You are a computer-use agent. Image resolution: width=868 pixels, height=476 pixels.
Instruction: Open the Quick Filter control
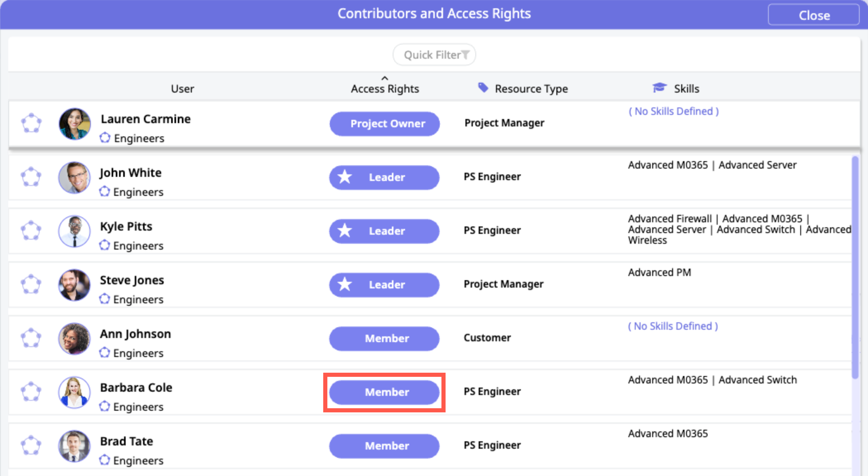pos(434,55)
